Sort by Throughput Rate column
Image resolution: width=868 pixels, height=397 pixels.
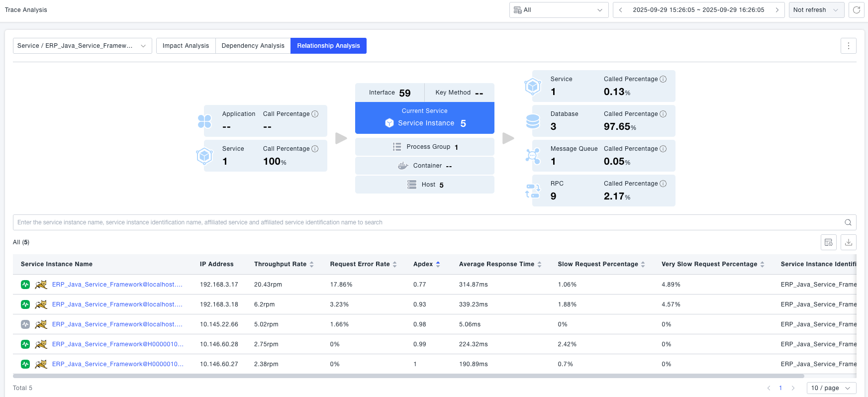point(311,264)
